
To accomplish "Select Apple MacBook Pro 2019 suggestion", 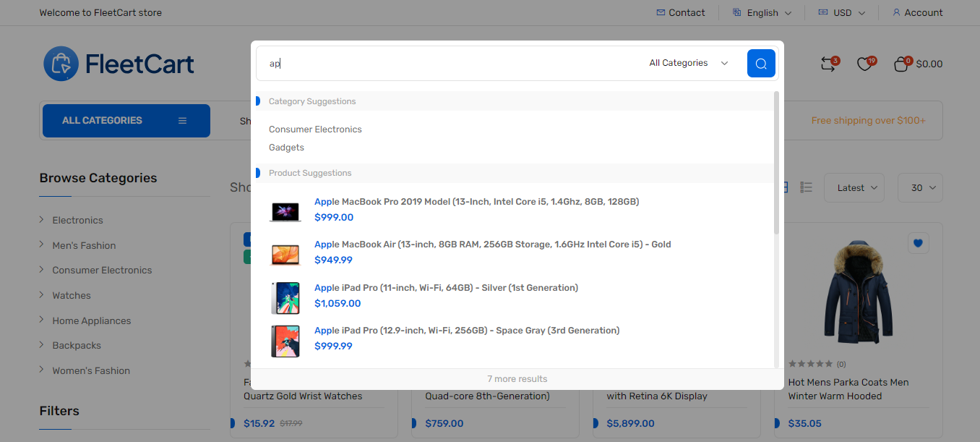I will pyautogui.click(x=476, y=202).
